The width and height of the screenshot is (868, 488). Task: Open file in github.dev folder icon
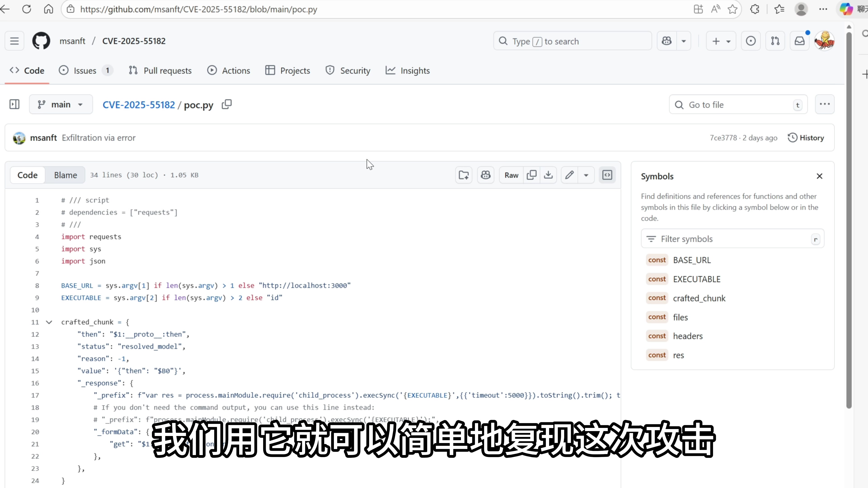(x=464, y=175)
